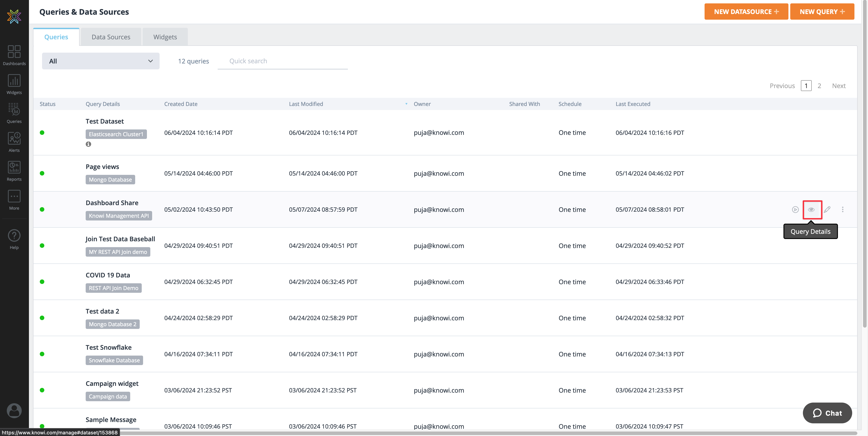Open the three-dot menu for Dashboard Share

(x=843, y=209)
